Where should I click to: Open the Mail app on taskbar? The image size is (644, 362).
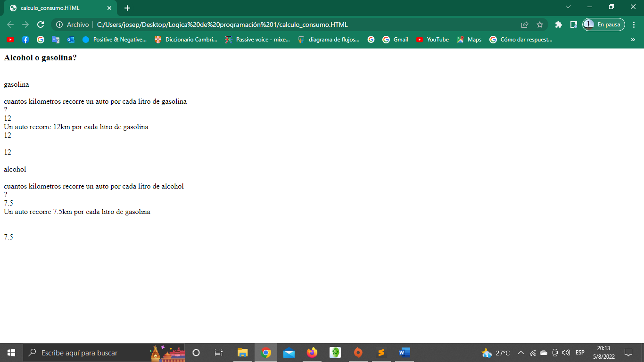click(289, 353)
